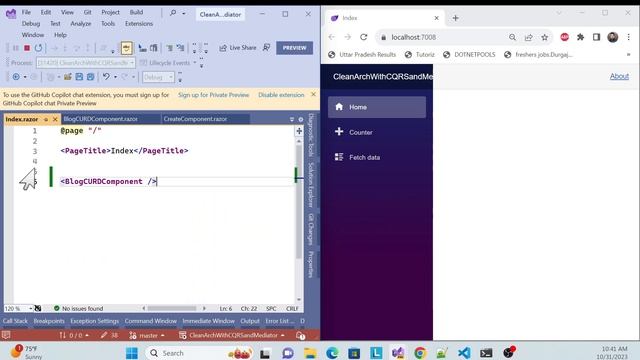Open the Edit menu
The width and height of the screenshot is (640, 360).
coord(46,12)
